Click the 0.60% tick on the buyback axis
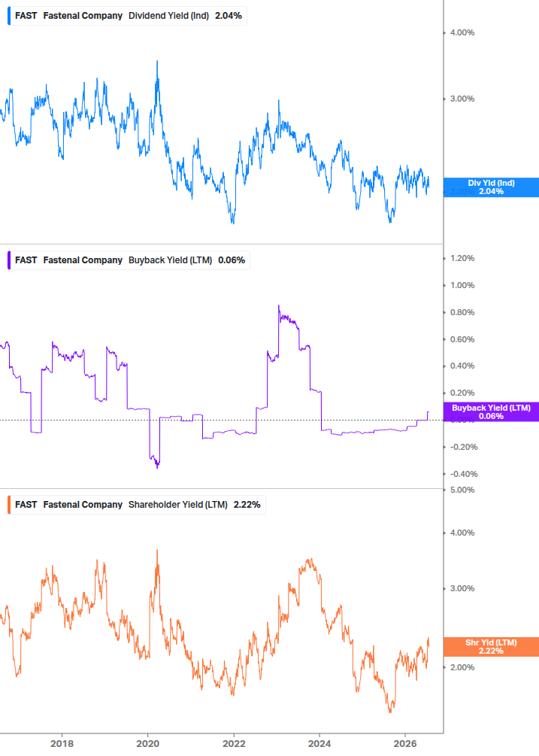The image size is (539, 756). (x=462, y=339)
